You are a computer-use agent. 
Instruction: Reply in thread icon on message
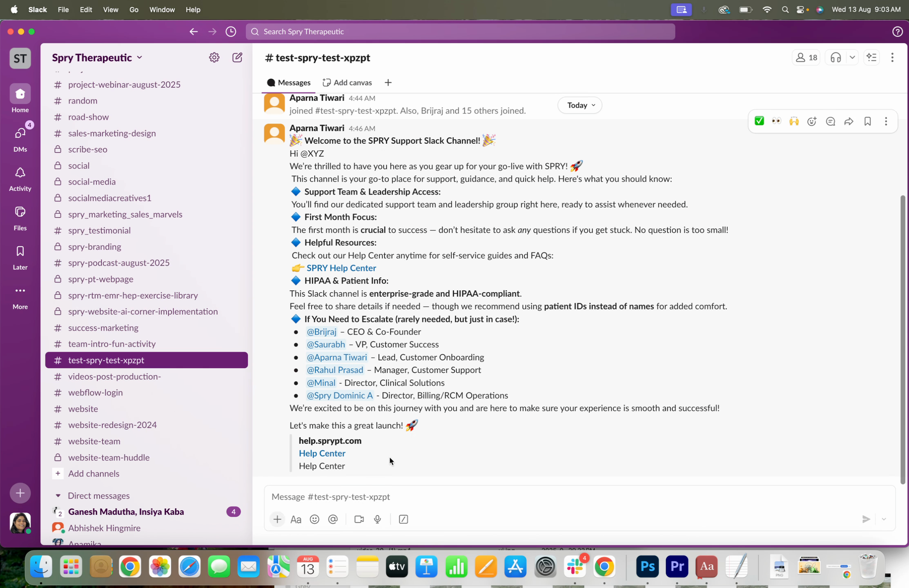coord(830,121)
